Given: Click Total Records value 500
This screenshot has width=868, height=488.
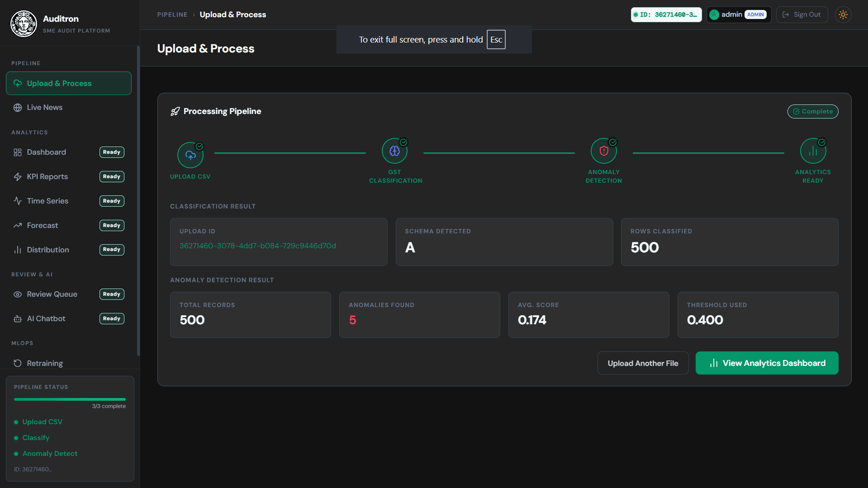Looking at the screenshot, I should point(192,320).
